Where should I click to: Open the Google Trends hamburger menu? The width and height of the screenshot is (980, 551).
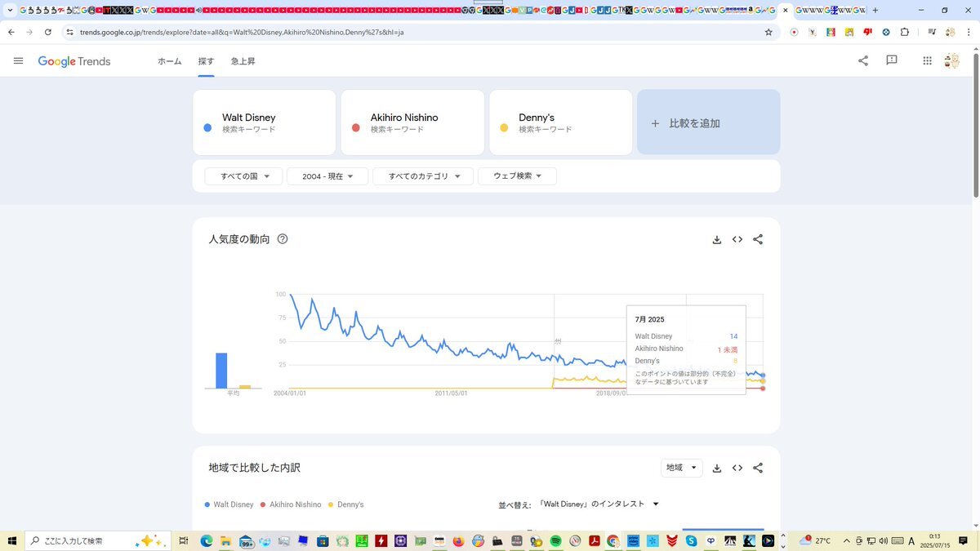(19, 61)
